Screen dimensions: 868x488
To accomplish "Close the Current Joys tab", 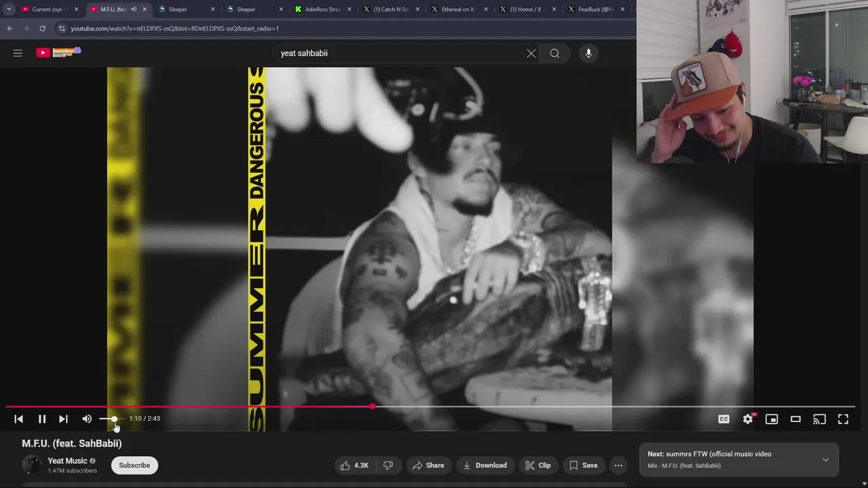I will tap(76, 9).
